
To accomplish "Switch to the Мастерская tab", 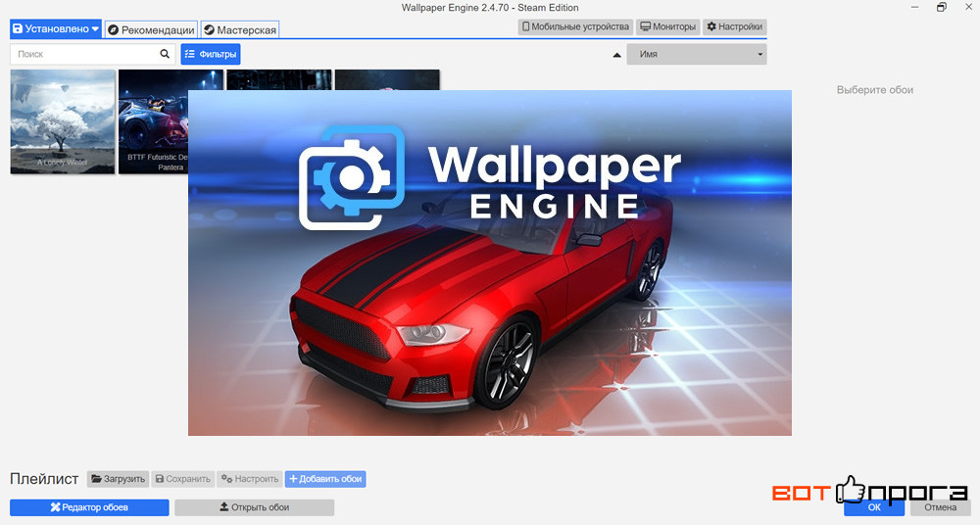I will pos(240,29).
